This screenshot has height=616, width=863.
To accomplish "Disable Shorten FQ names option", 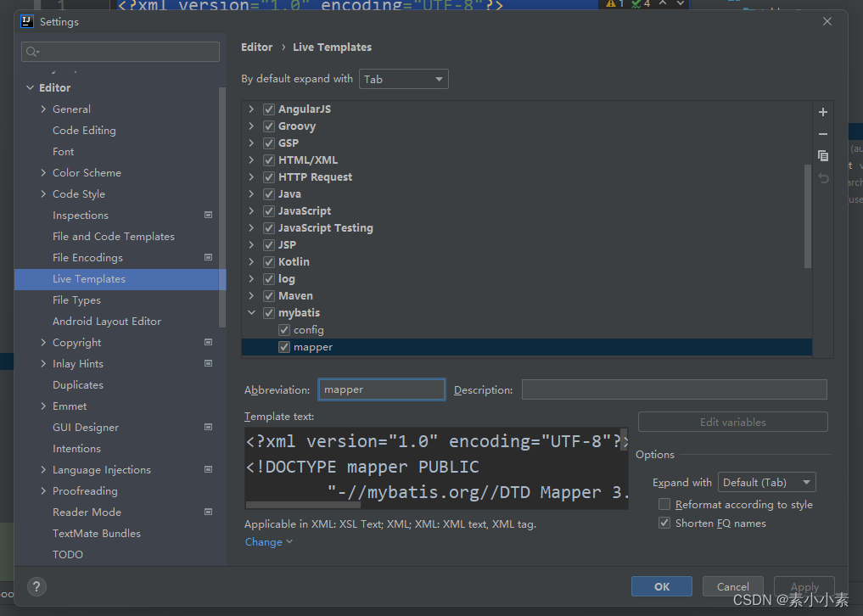I will point(664,523).
